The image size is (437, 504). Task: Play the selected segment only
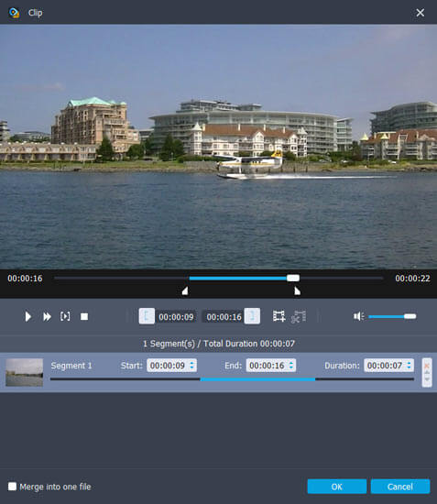(65, 316)
